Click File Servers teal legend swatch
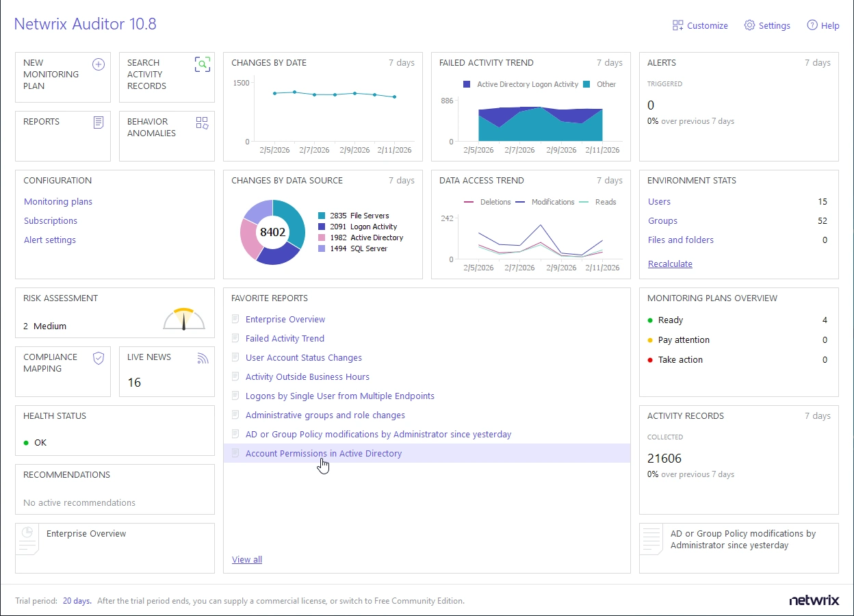 322,216
